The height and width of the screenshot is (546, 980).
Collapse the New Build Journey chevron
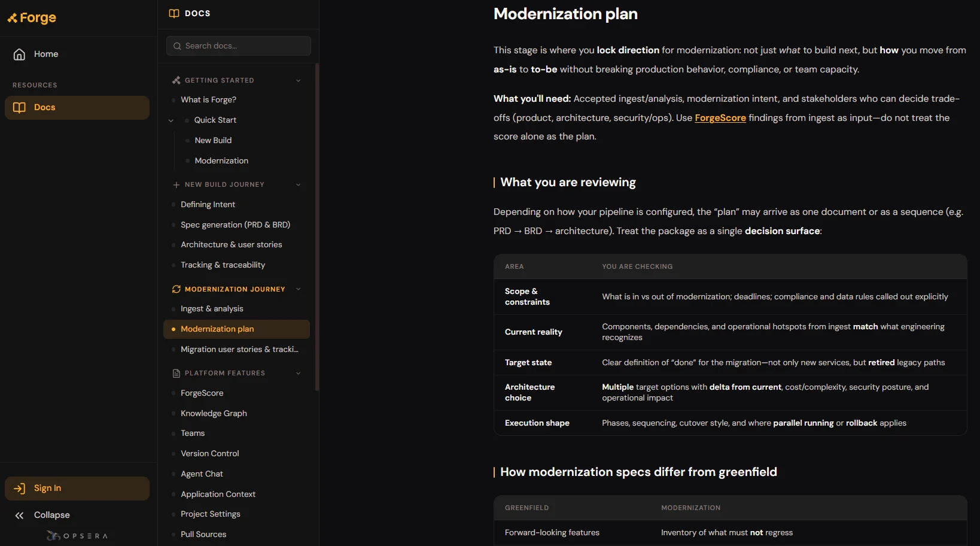[299, 185]
